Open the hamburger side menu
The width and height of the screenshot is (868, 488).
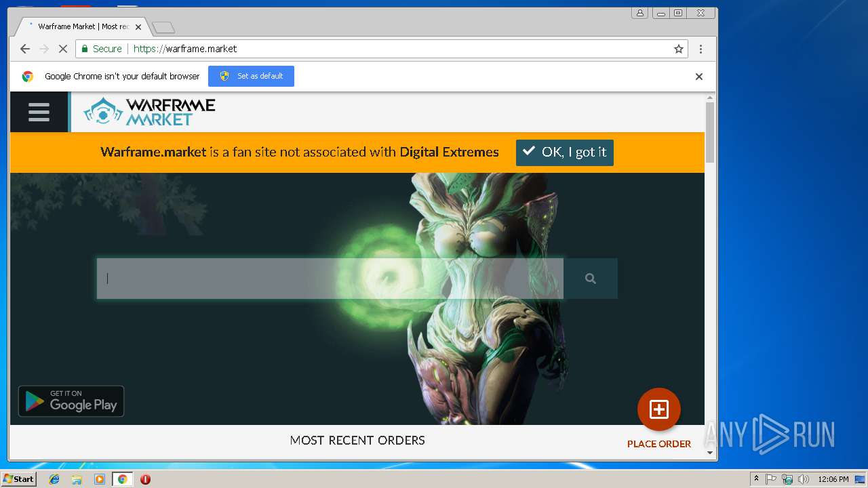click(39, 112)
